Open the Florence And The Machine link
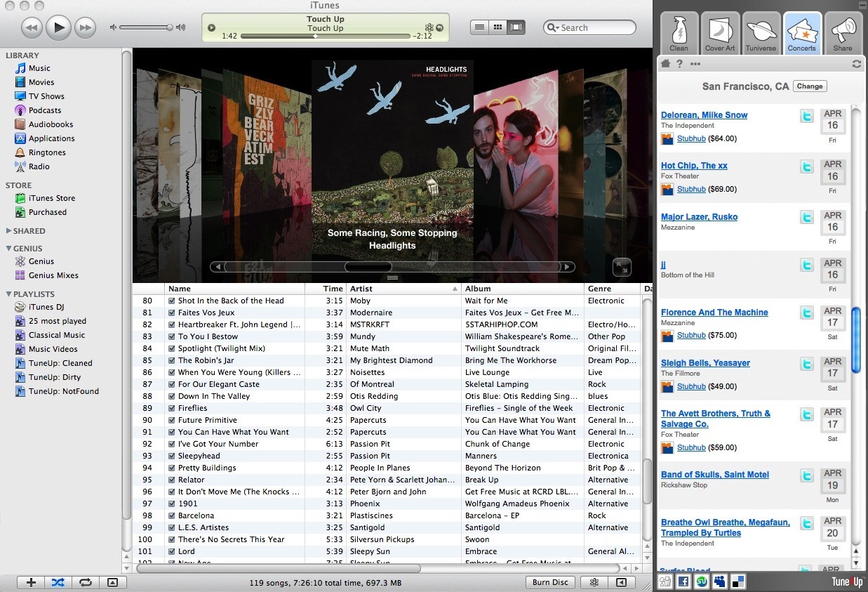The image size is (868, 592). pos(714,313)
